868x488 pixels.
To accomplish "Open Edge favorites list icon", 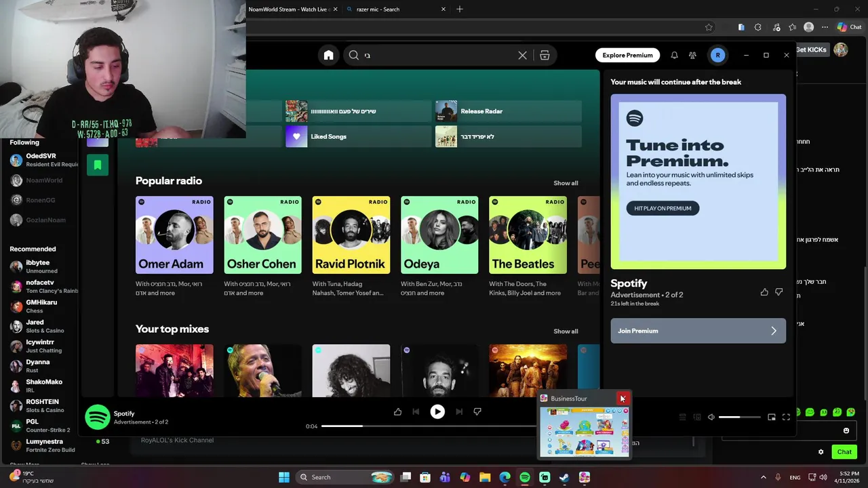I will click(x=792, y=27).
